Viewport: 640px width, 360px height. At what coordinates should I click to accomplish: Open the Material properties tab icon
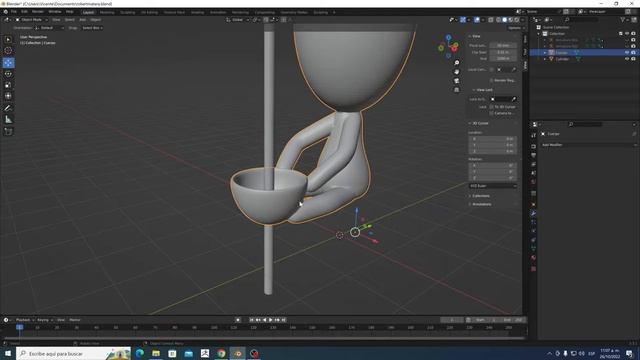click(533, 258)
